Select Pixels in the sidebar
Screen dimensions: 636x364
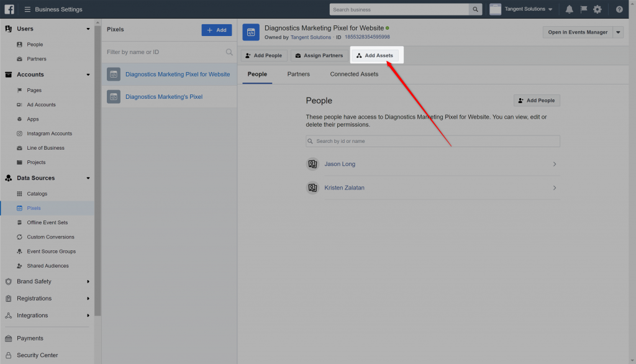(x=34, y=208)
